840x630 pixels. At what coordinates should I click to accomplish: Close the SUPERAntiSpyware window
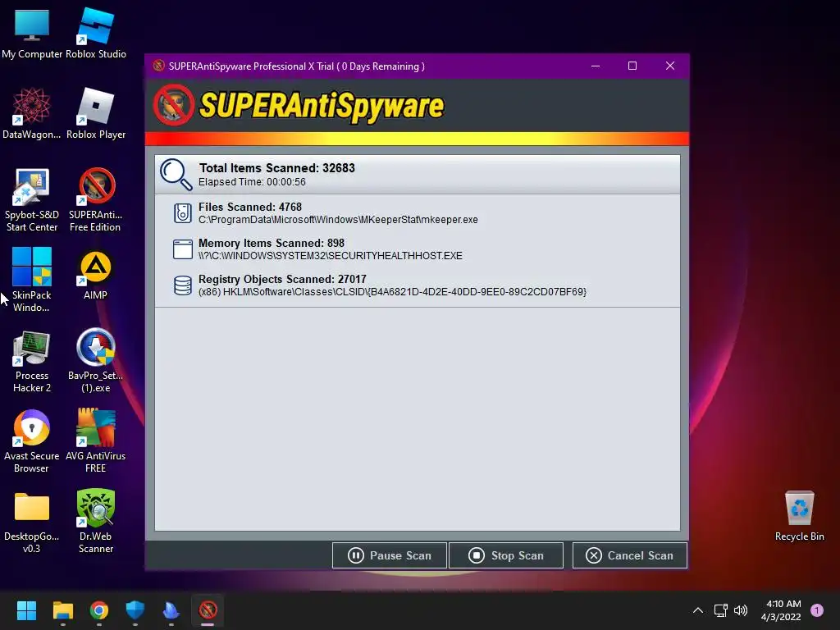[669, 66]
